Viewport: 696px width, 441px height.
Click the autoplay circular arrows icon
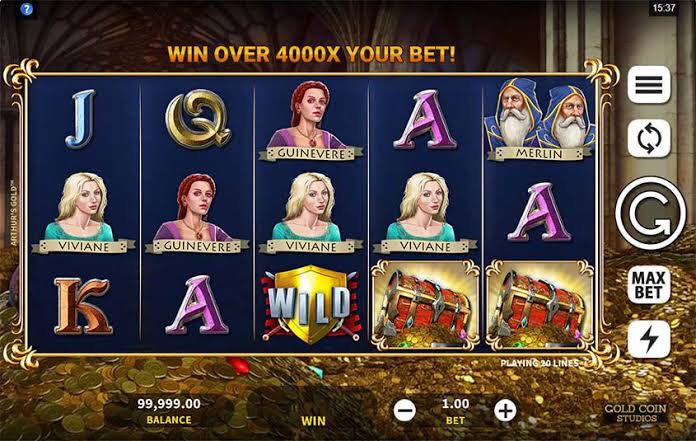point(649,138)
